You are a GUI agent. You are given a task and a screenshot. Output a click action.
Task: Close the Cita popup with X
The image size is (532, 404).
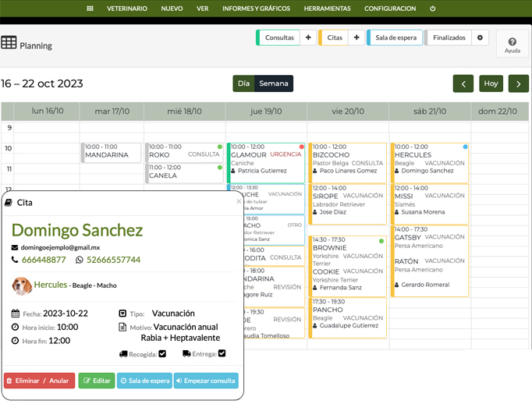(x=239, y=201)
